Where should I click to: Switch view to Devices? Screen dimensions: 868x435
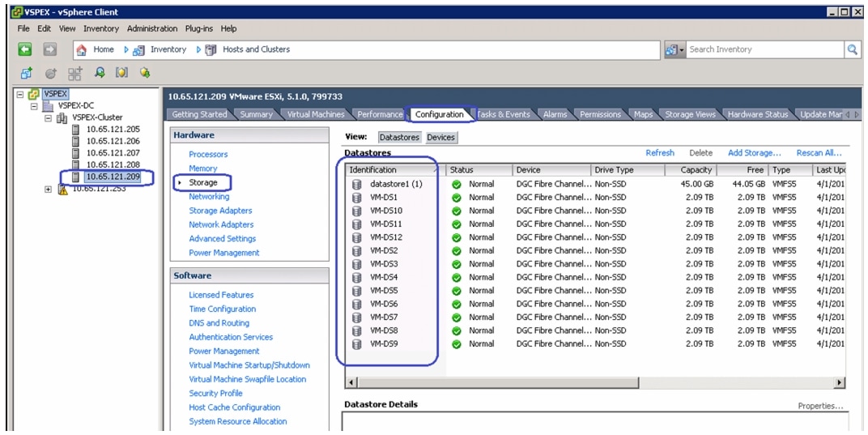pyautogui.click(x=440, y=138)
